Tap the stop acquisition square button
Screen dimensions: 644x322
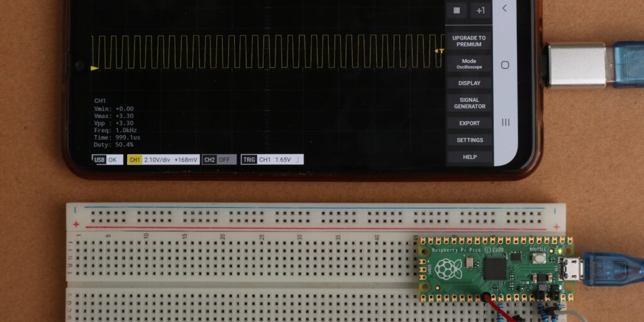(x=457, y=11)
